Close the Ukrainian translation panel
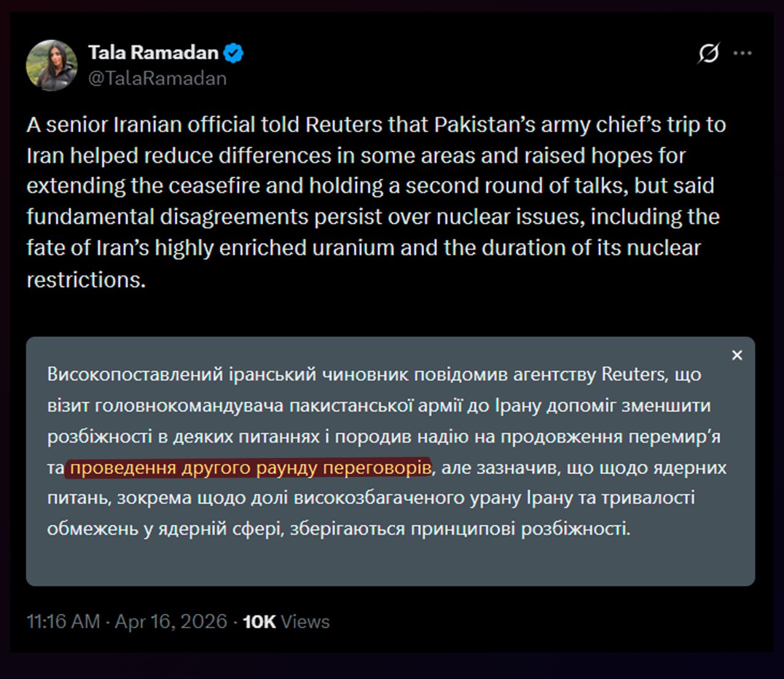 (x=737, y=355)
